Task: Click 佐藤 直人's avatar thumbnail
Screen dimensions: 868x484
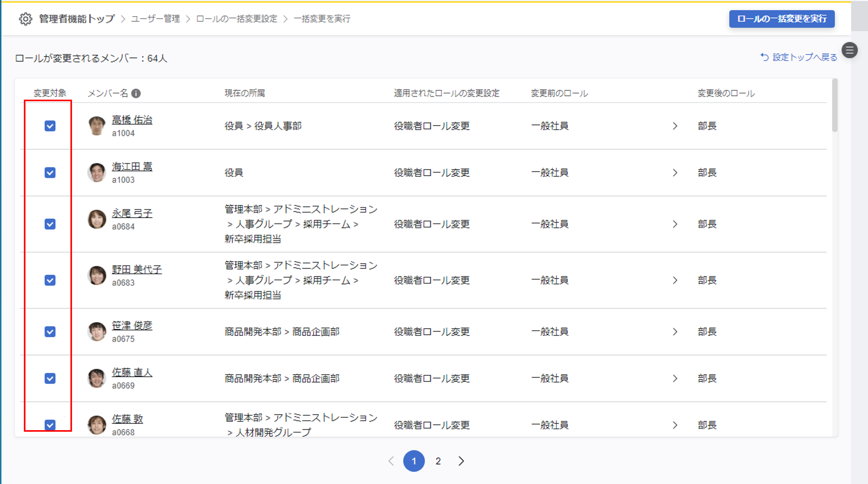Action: [97, 378]
